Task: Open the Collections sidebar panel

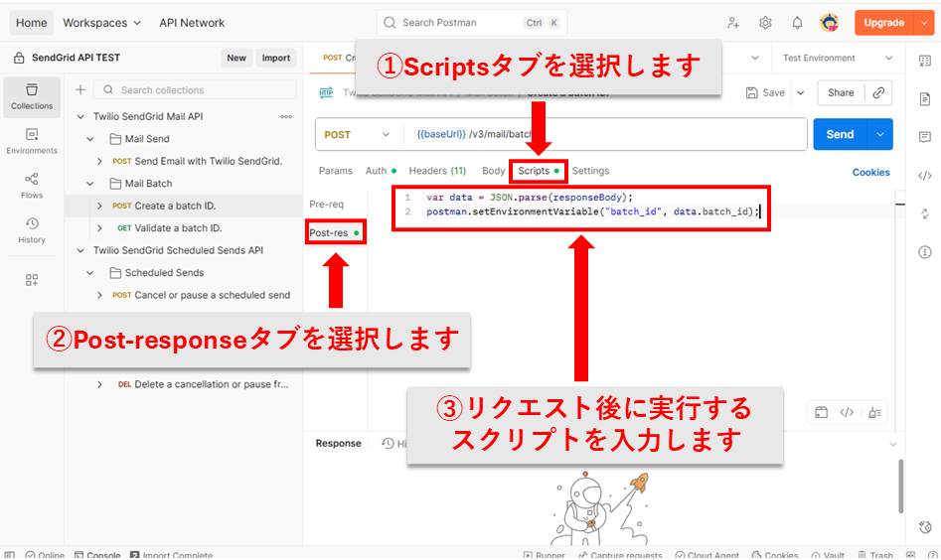Action: tap(32, 97)
